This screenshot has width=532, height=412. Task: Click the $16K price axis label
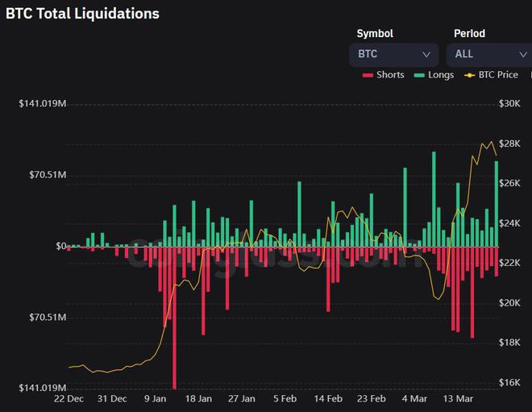coord(510,382)
